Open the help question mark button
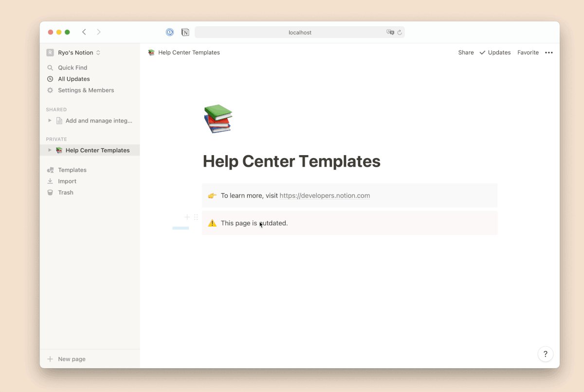 click(546, 354)
